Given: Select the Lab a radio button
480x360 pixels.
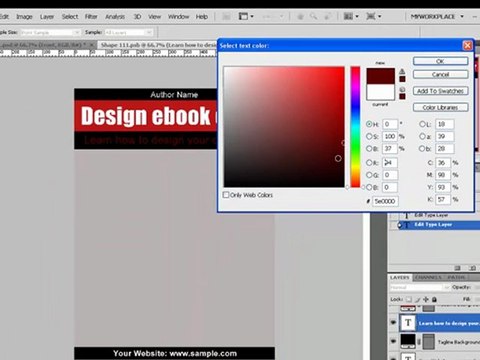Looking at the screenshot, I should coord(422,136).
